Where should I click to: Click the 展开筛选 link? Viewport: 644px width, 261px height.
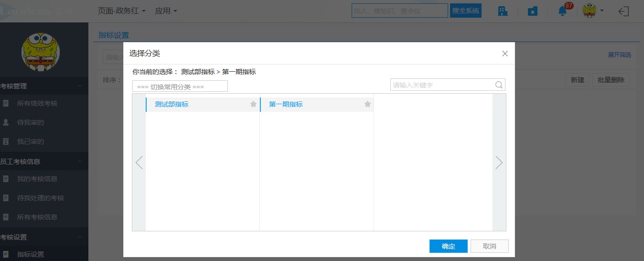click(620, 55)
